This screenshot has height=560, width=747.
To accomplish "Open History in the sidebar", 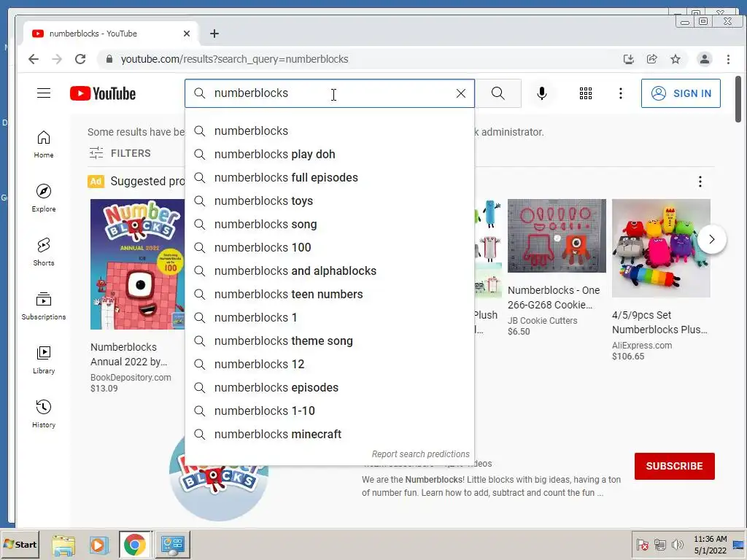I will point(43,413).
